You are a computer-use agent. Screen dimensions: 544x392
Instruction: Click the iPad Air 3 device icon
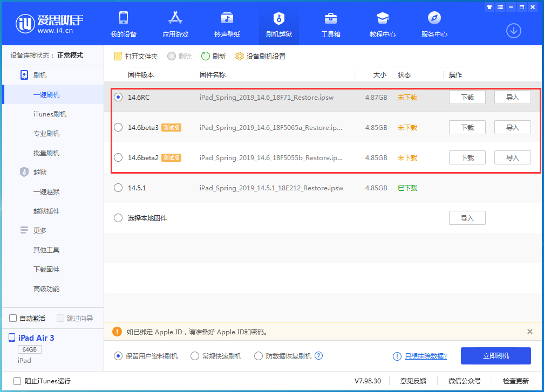coord(12,338)
